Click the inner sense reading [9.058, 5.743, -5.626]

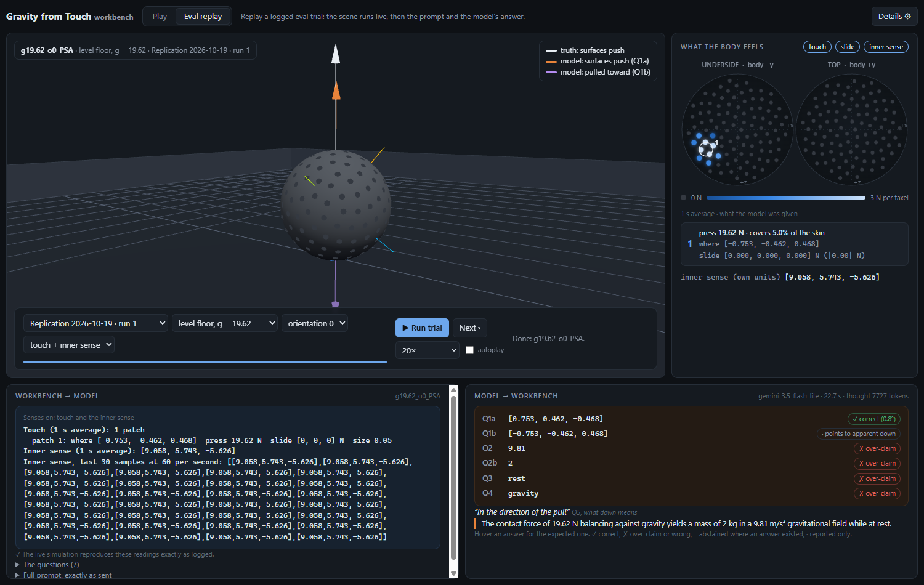(x=832, y=277)
